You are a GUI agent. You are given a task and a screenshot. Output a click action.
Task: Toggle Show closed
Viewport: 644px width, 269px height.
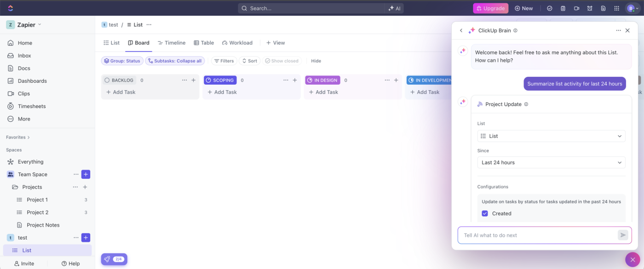point(282,61)
